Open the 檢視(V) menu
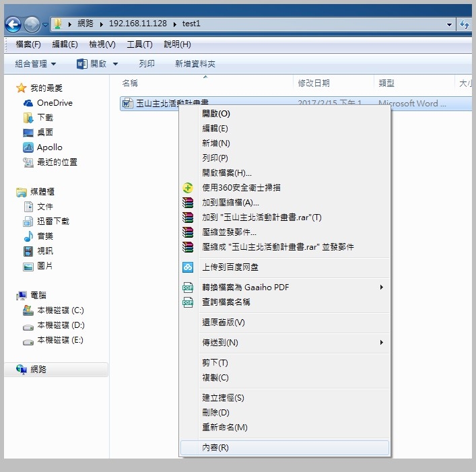Image resolution: width=476 pixels, height=472 pixels. click(102, 44)
